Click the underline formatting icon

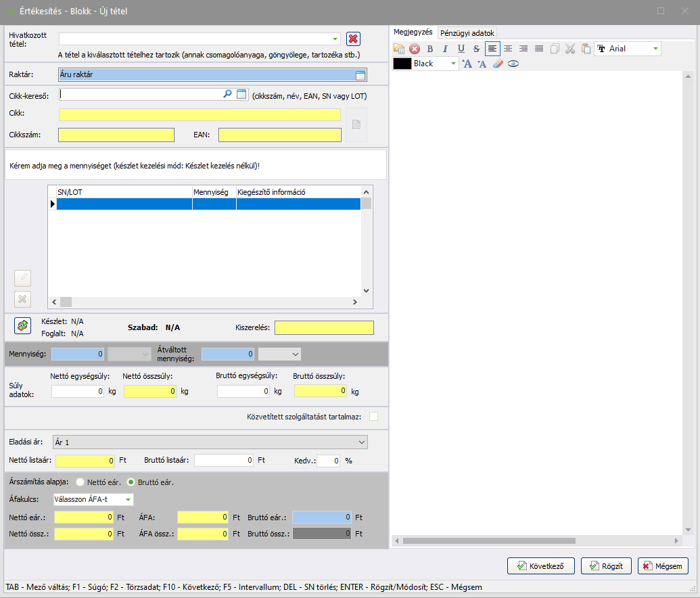click(461, 49)
